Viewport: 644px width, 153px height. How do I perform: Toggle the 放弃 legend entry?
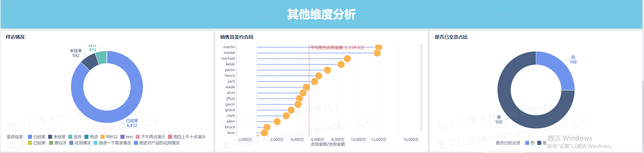[x=75, y=137]
